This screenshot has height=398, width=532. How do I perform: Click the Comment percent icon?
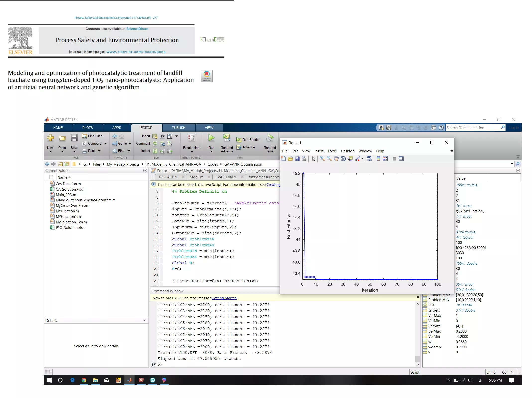tap(155, 144)
